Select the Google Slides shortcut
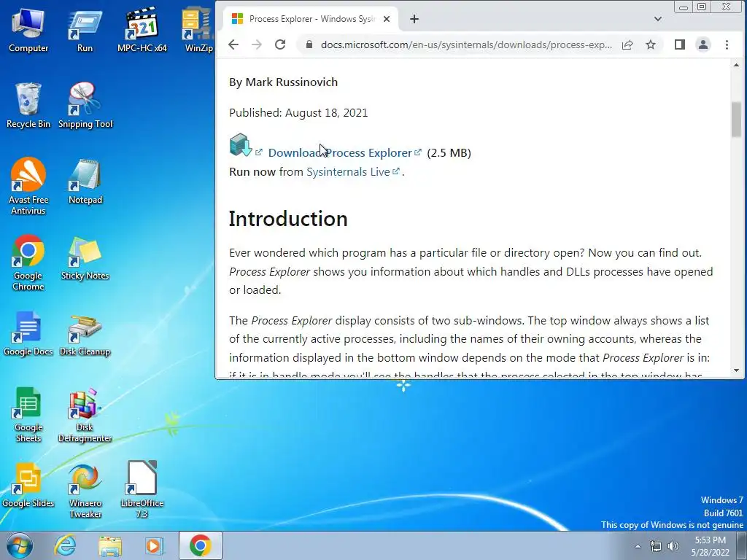The width and height of the screenshot is (747, 560). point(28,485)
